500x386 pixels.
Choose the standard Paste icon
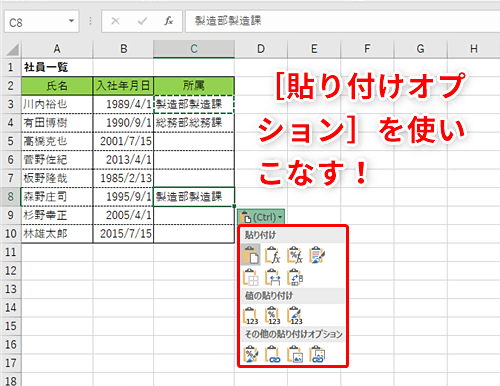[x=251, y=255]
